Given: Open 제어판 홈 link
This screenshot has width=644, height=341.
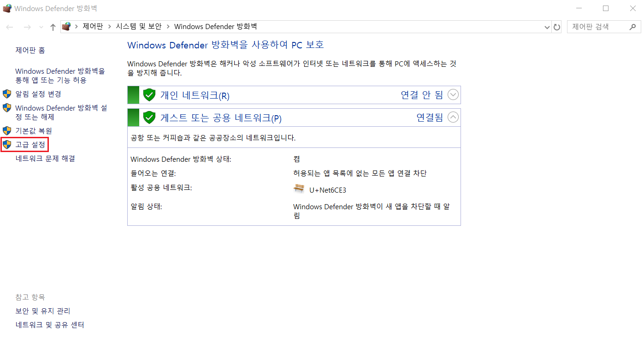Looking at the screenshot, I should [30, 50].
